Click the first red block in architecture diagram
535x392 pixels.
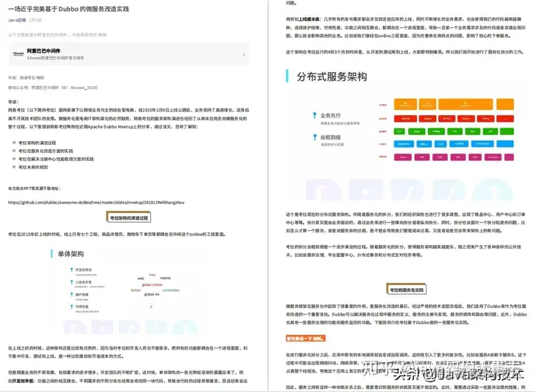pyautogui.click(x=406, y=119)
